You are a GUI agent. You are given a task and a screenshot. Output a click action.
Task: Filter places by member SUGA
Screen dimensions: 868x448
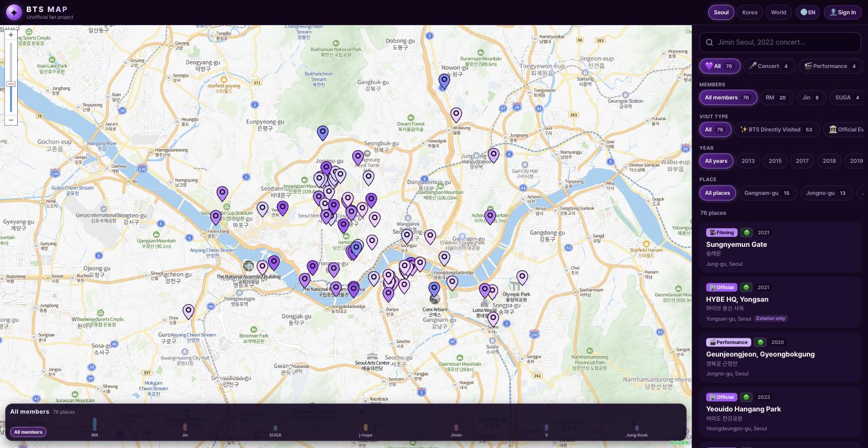pos(846,98)
